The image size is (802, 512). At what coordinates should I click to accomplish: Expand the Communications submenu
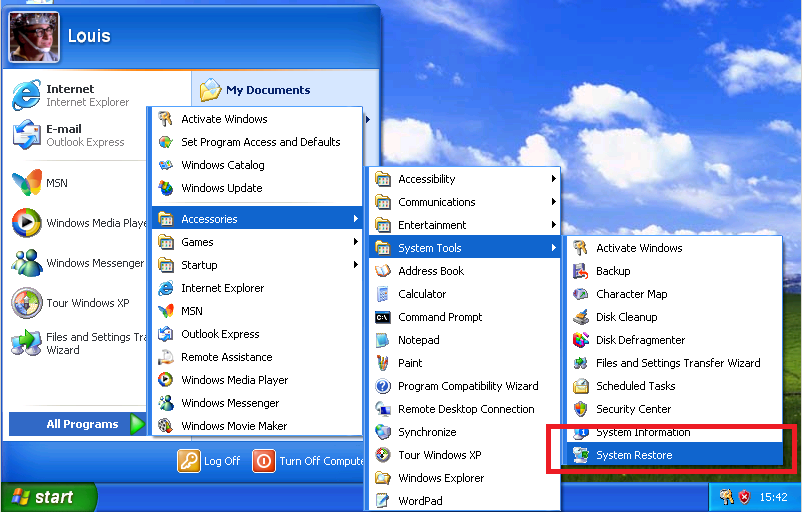pyautogui.click(x=465, y=202)
